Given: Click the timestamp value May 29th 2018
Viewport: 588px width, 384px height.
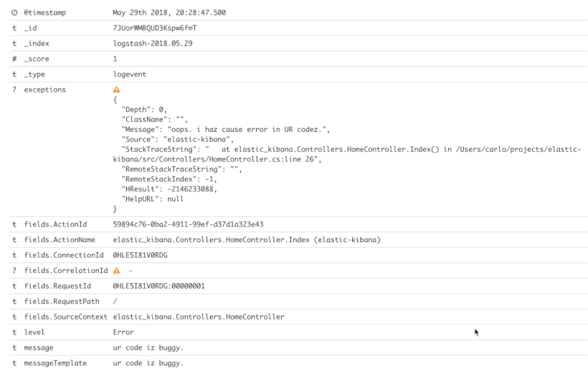Looking at the screenshot, I should (169, 13).
